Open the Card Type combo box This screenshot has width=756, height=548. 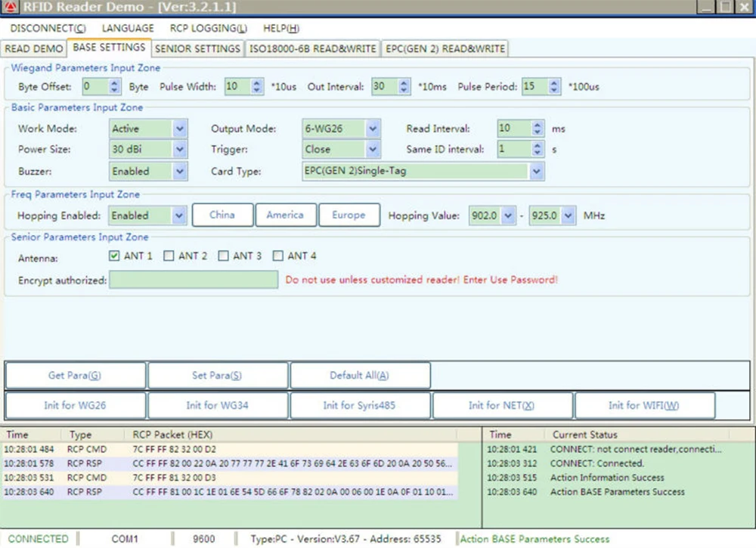[x=536, y=172]
